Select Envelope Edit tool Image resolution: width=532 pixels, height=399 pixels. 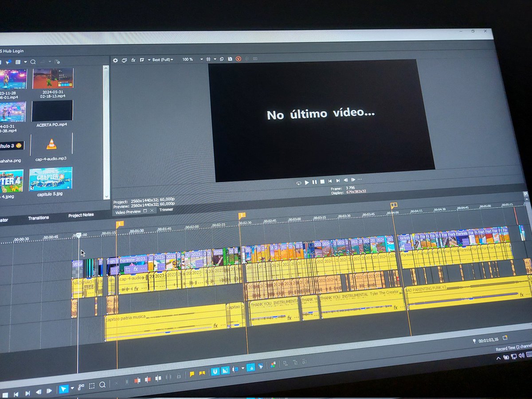pyautogui.click(x=81, y=387)
